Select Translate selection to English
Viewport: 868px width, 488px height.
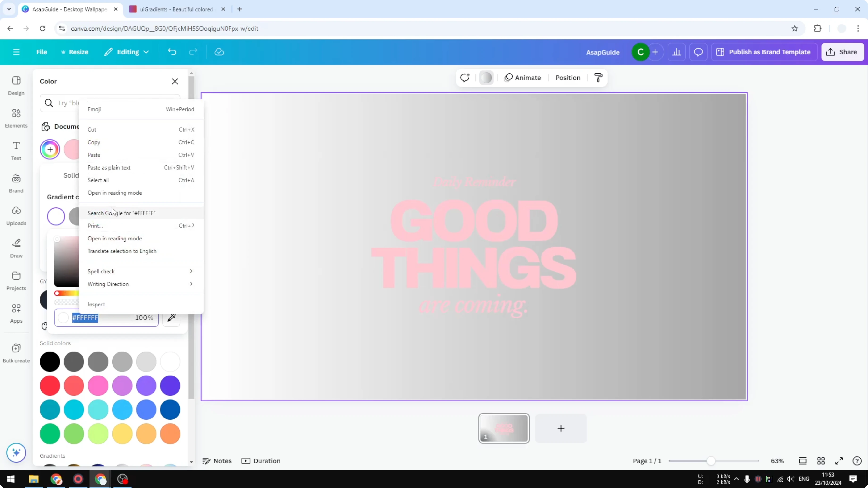click(141, 251)
